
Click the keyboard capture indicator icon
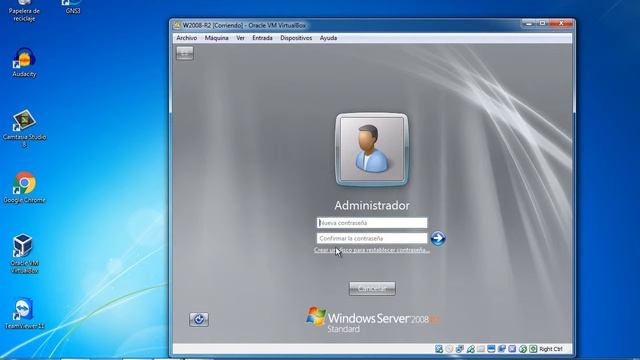point(533,349)
